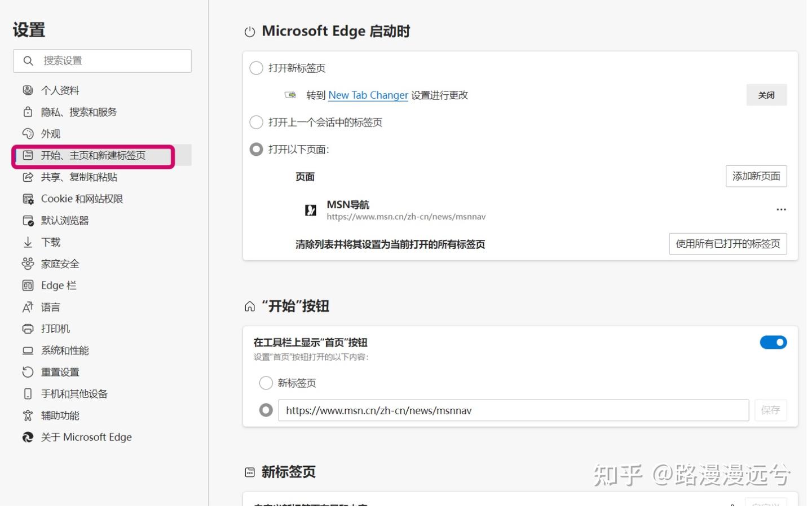Image resolution: width=812 pixels, height=508 pixels.
Task: Select the 打开以下页面 radio option
Action: coord(256,149)
